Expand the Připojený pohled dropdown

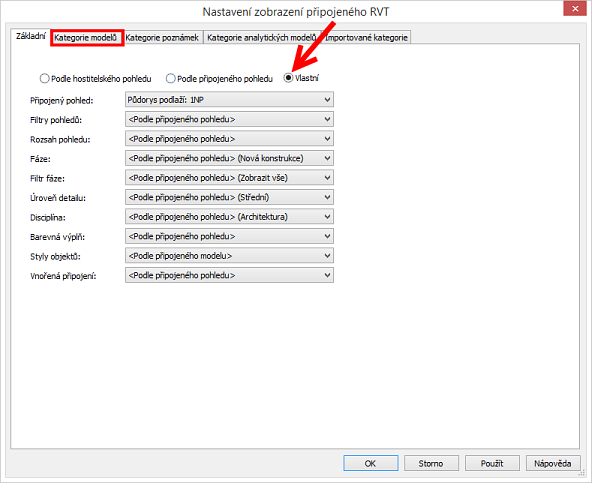[x=229, y=100]
